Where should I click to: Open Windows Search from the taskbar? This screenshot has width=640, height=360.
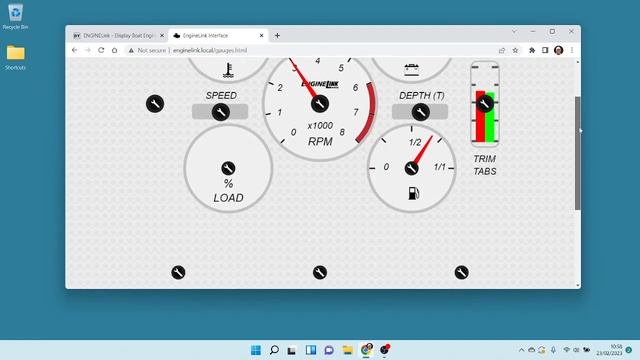tap(274, 350)
